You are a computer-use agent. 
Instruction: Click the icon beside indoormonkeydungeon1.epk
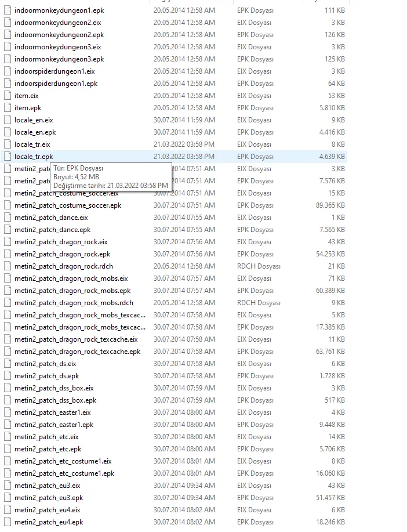click(7, 10)
